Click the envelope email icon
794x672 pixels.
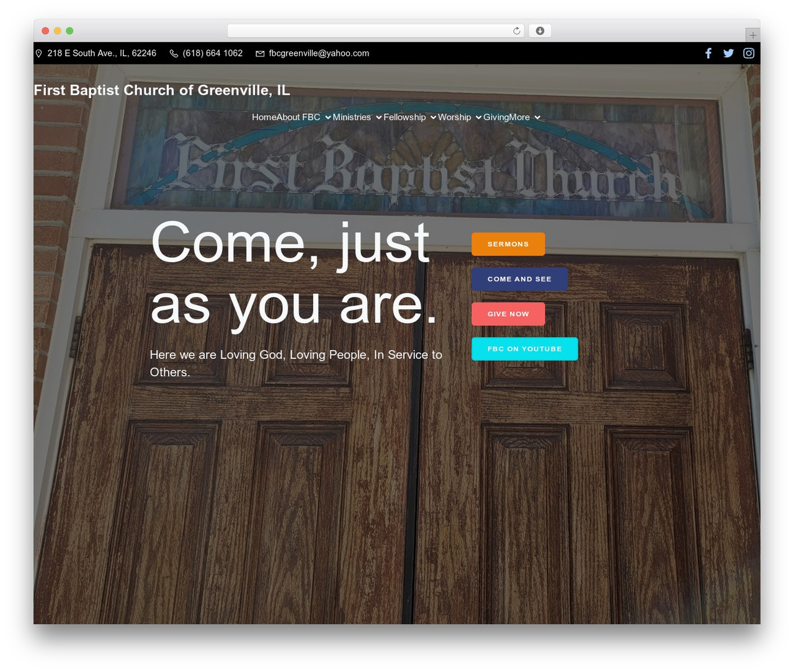click(x=260, y=53)
